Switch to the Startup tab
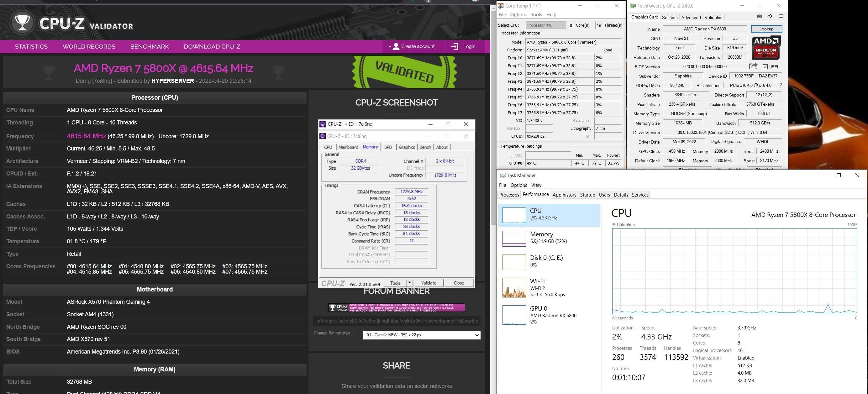The image size is (868, 394). click(x=587, y=195)
